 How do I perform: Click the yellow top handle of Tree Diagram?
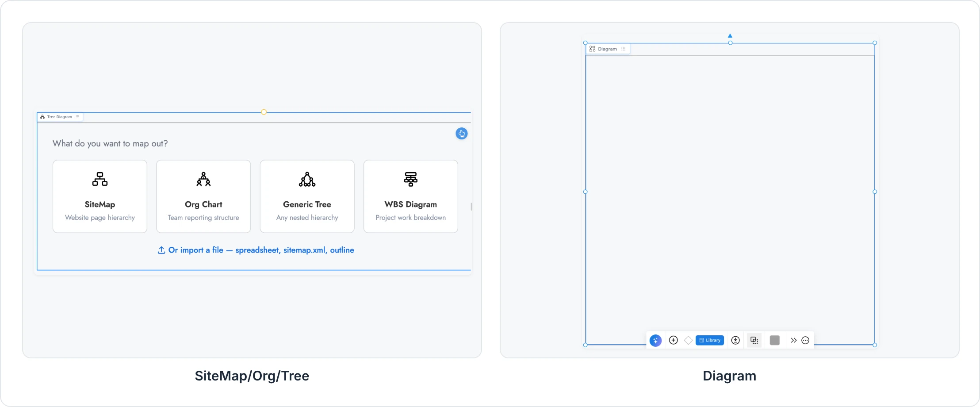[264, 112]
